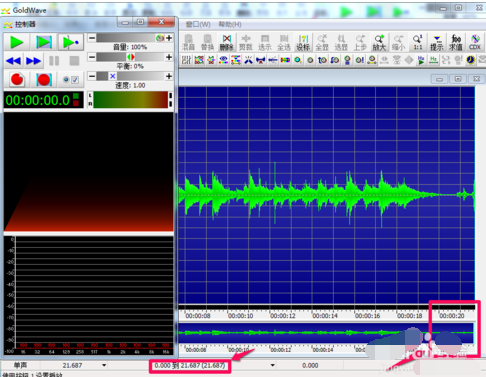486x377 pixels.
Task: Click the blue bowtie-shaped effect icon
Action: (x=261, y=60)
